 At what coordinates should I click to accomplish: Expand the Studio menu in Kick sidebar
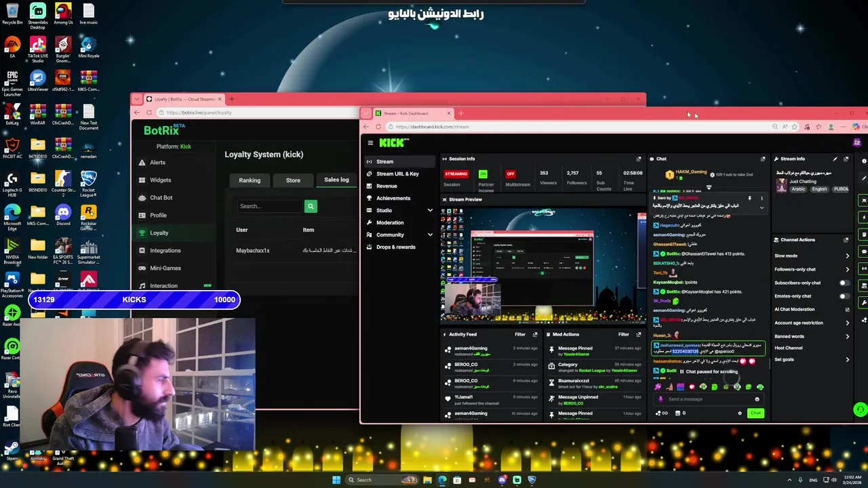430,211
